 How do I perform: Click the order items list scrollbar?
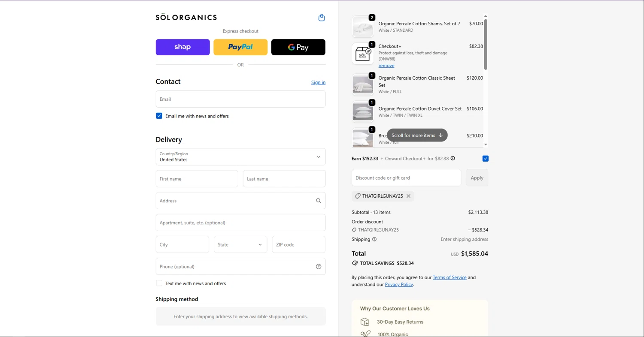coord(486,43)
